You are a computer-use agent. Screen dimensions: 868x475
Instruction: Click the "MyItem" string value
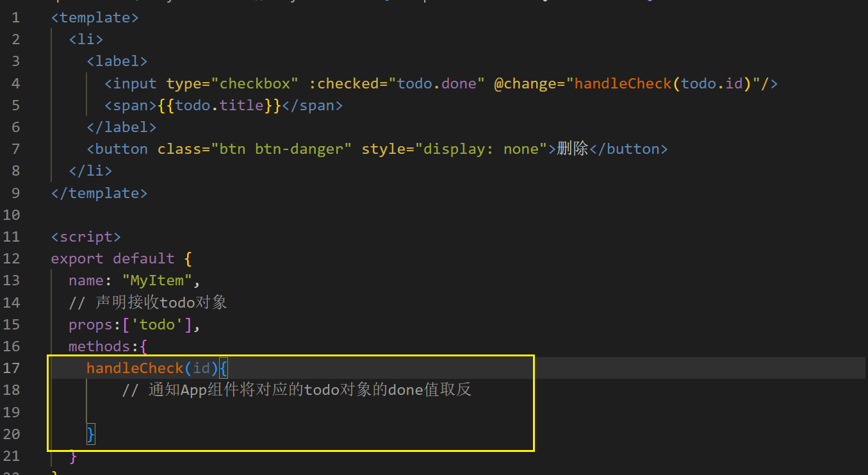click(x=157, y=280)
